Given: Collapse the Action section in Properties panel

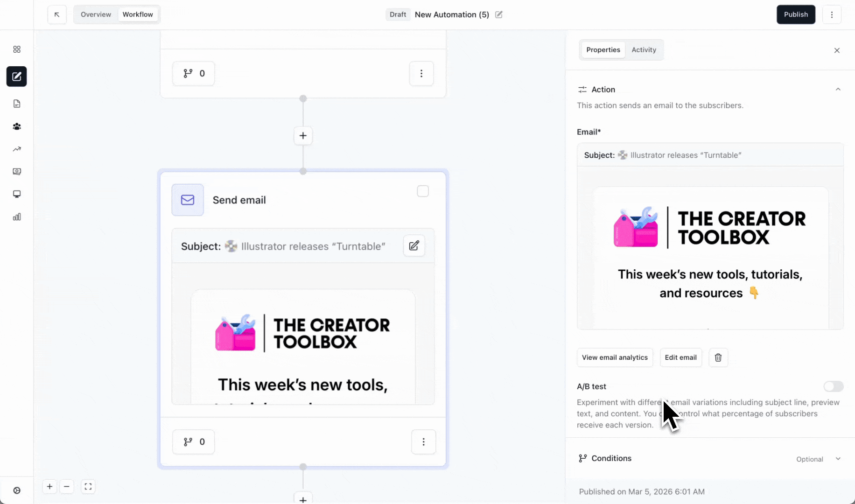Looking at the screenshot, I should (838, 89).
